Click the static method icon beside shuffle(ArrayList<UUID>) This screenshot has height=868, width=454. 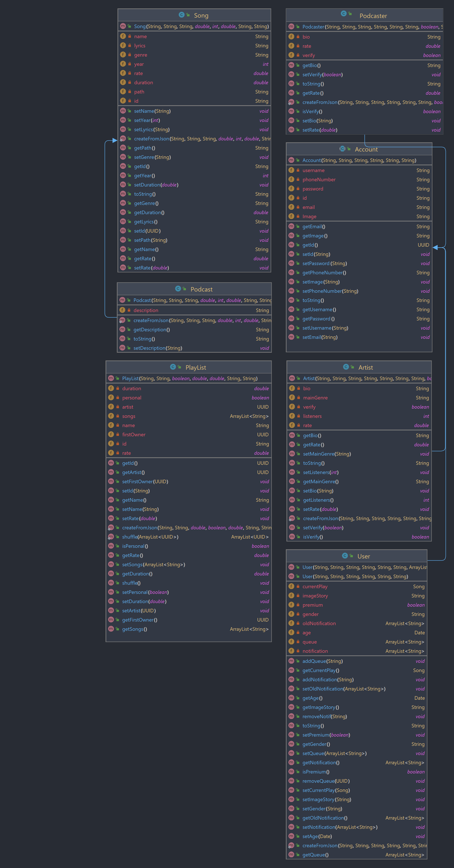111,537
